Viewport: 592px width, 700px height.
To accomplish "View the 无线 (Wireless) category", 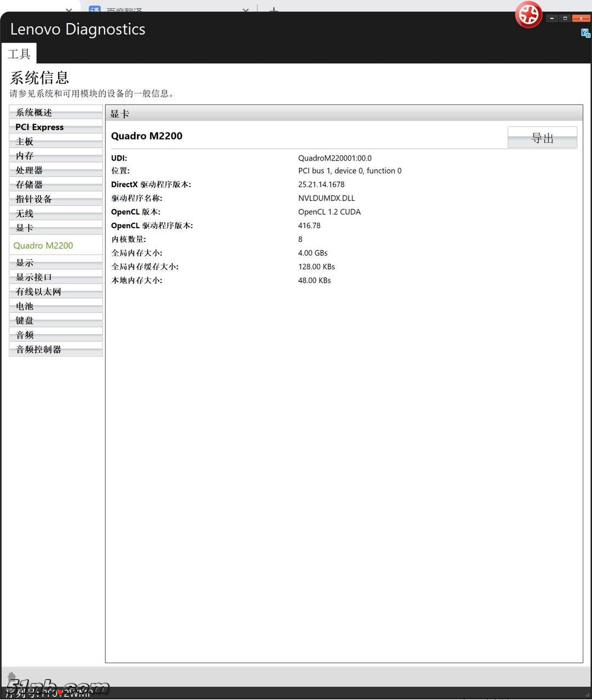I will click(24, 213).
